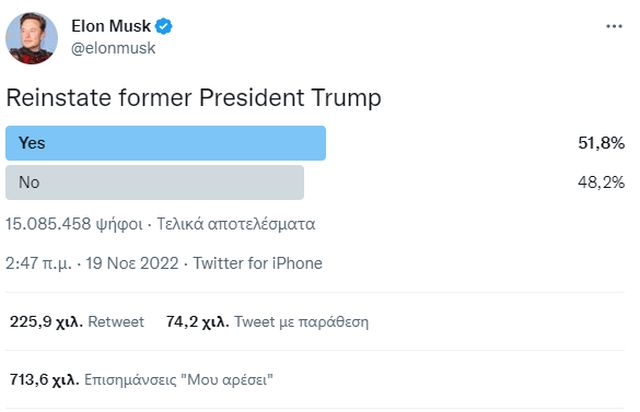
Task: Open the Twitter for iPhone source link
Action: (257, 263)
